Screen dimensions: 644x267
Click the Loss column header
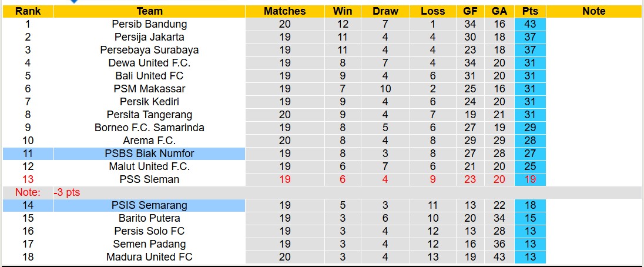pyautogui.click(x=433, y=11)
